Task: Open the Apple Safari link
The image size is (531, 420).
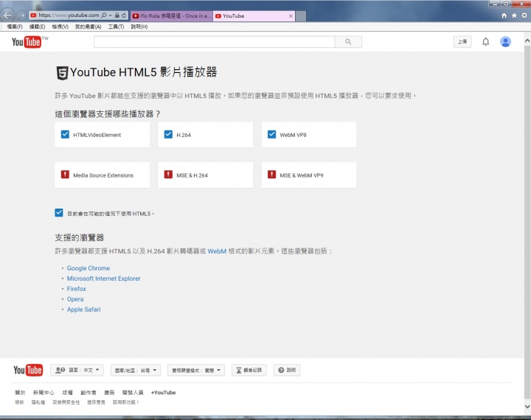Action: tap(83, 309)
